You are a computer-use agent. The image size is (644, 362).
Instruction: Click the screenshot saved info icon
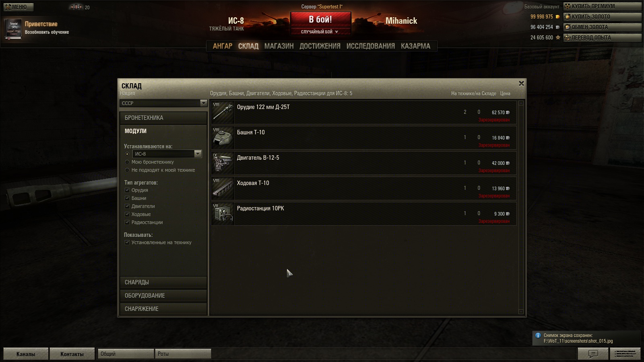pyautogui.click(x=538, y=335)
